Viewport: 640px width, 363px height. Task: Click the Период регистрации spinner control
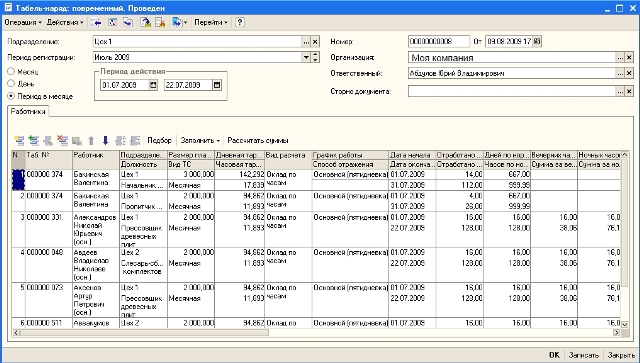(315, 58)
